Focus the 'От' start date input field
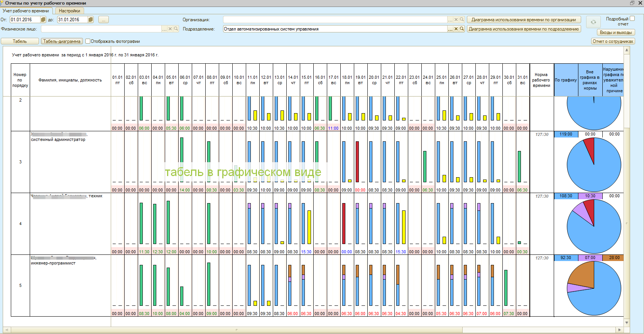The width and height of the screenshot is (644, 334). 25,20
